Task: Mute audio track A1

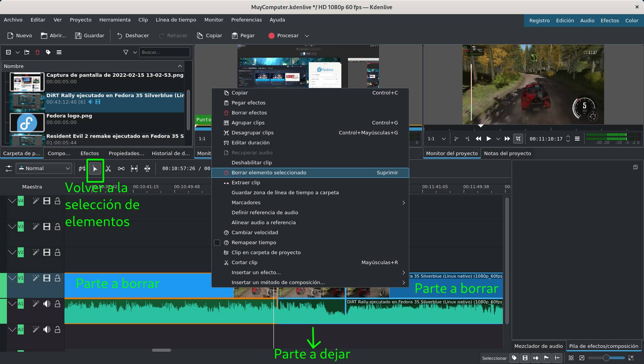Action: (x=47, y=304)
